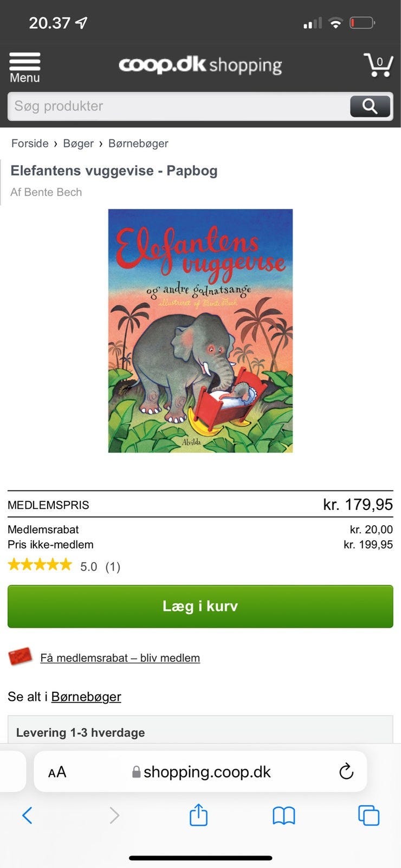The width and height of the screenshot is (401, 868).
Task: Tap the magnifier search button
Action: (370, 106)
